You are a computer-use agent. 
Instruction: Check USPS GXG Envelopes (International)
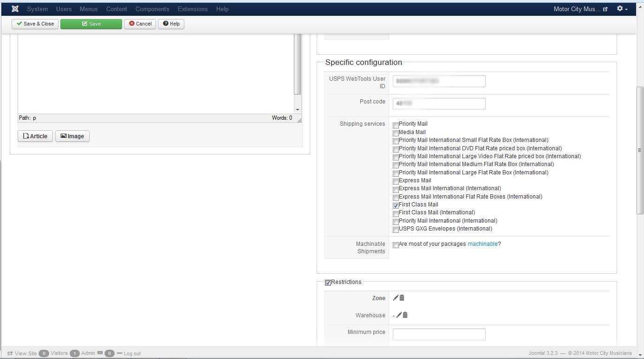tap(396, 230)
